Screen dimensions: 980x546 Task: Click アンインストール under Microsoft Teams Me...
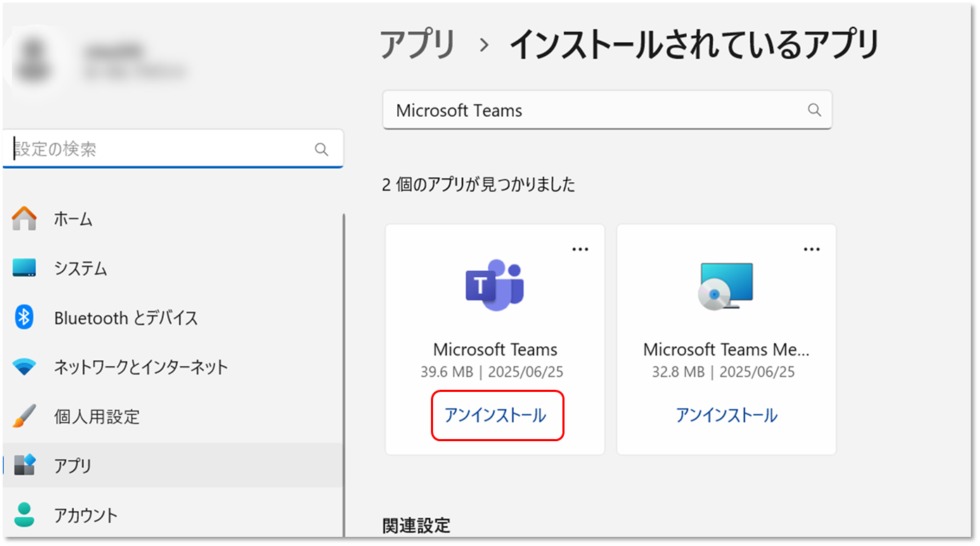(726, 415)
